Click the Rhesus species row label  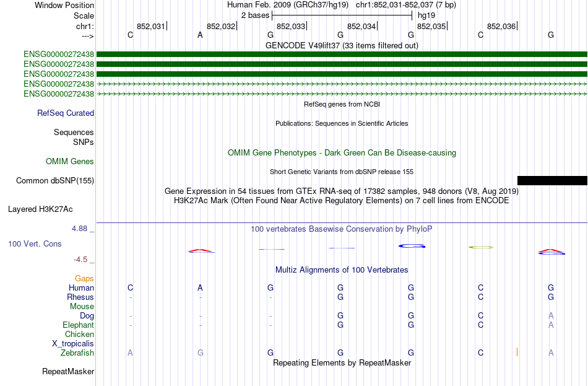coord(80,297)
